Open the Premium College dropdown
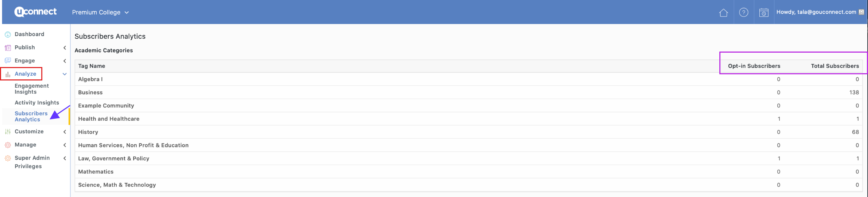The width and height of the screenshot is (868, 197). (x=100, y=12)
